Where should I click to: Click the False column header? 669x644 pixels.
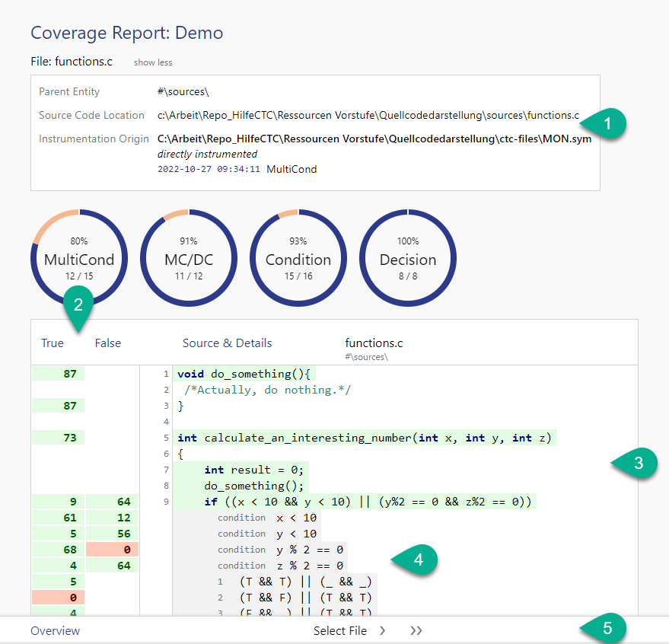pyautogui.click(x=108, y=343)
